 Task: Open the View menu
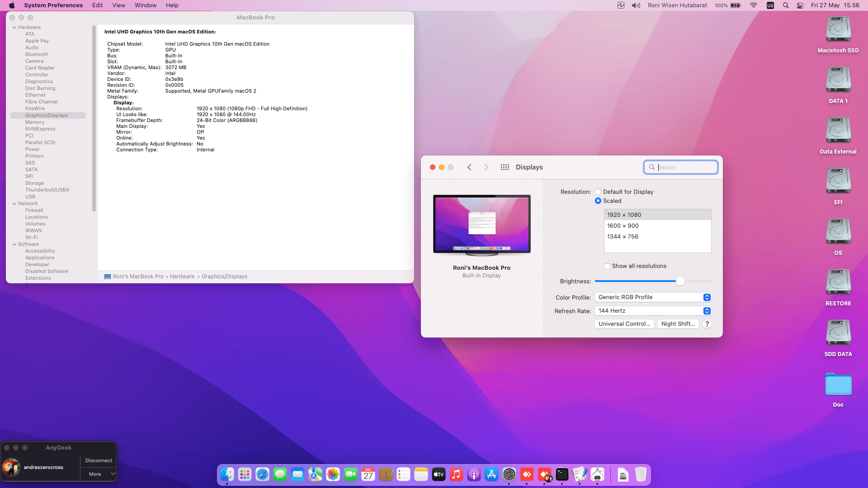tap(119, 5)
